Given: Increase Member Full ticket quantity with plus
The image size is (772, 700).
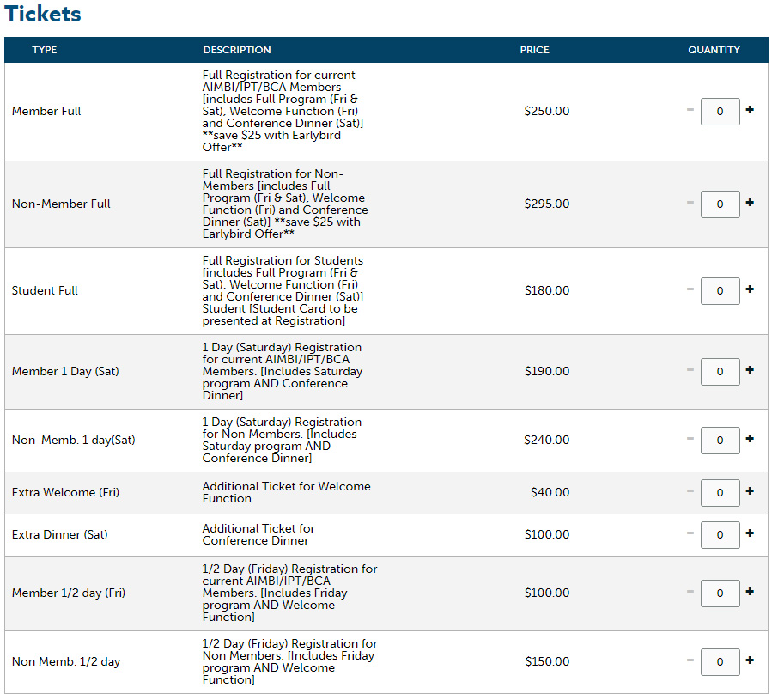Looking at the screenshot, I should click(x=750, y=110).
